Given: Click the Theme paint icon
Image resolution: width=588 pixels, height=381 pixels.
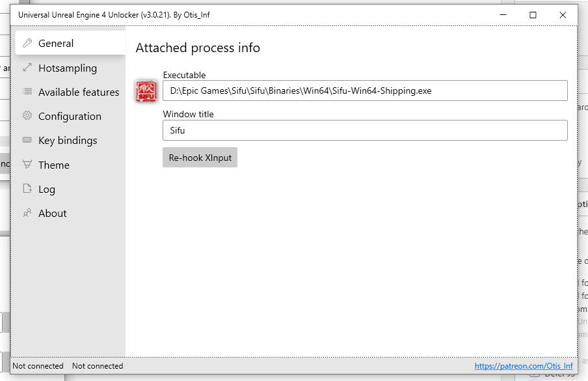Looking at the screenshot, I should (x=27, y=165).
